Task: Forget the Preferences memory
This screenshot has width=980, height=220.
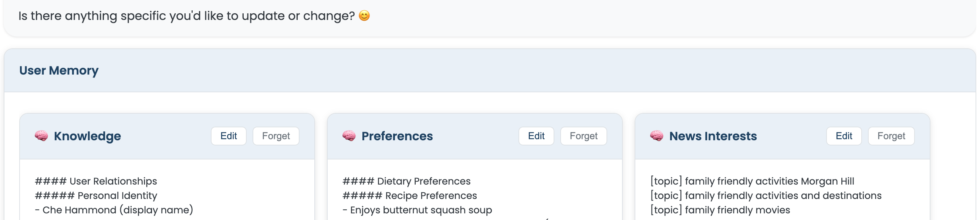Action: coord(583,136)
